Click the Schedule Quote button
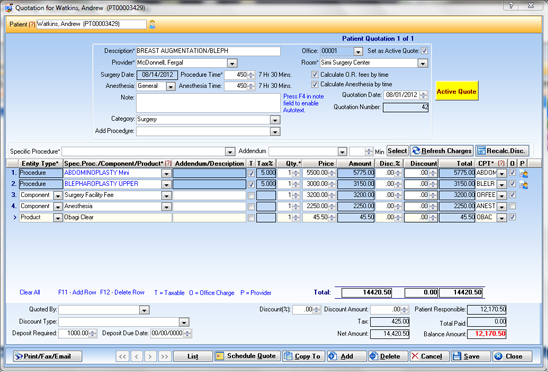 [x=247, y=356]
